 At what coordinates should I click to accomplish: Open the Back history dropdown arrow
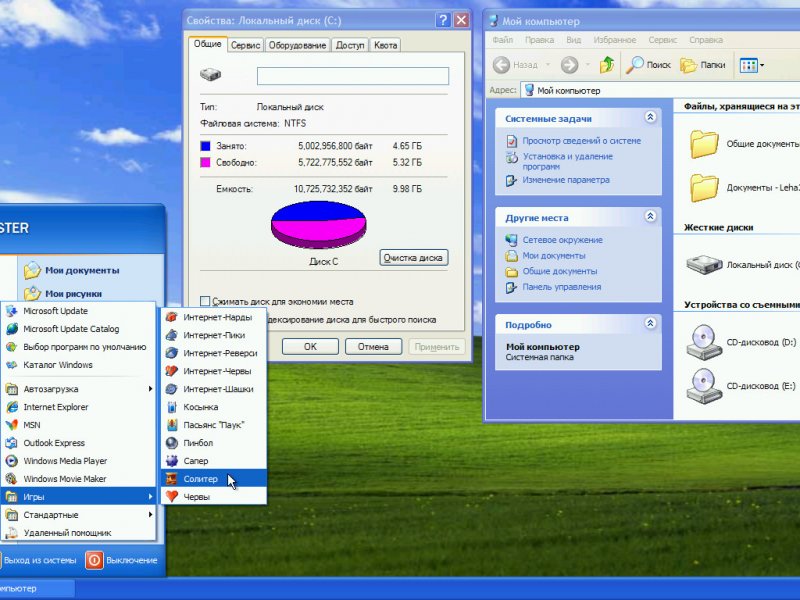pyautogui.click(x=548, y=65)
